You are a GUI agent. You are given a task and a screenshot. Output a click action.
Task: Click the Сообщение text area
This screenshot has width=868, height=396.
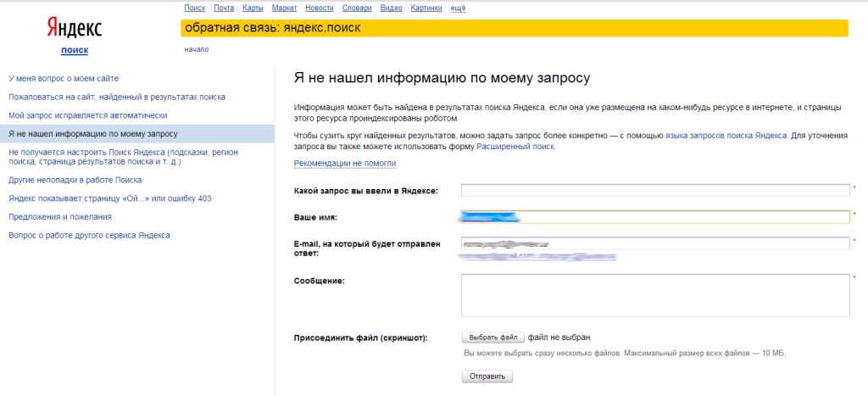tap(655, 295)
